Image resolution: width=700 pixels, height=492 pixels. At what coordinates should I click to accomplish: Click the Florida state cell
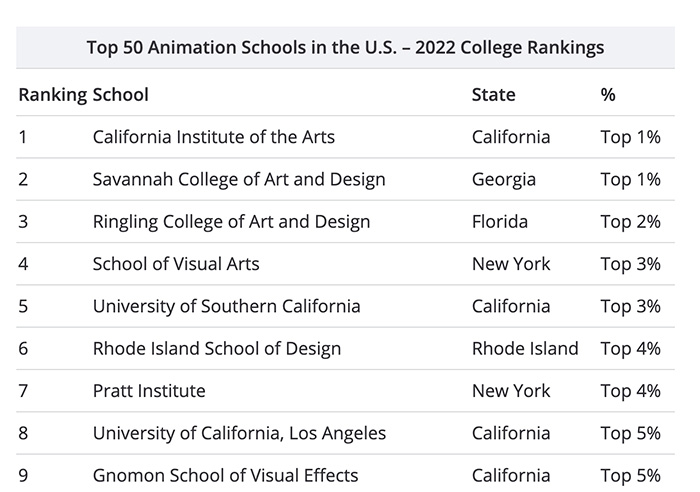click(x=499, y=222)
